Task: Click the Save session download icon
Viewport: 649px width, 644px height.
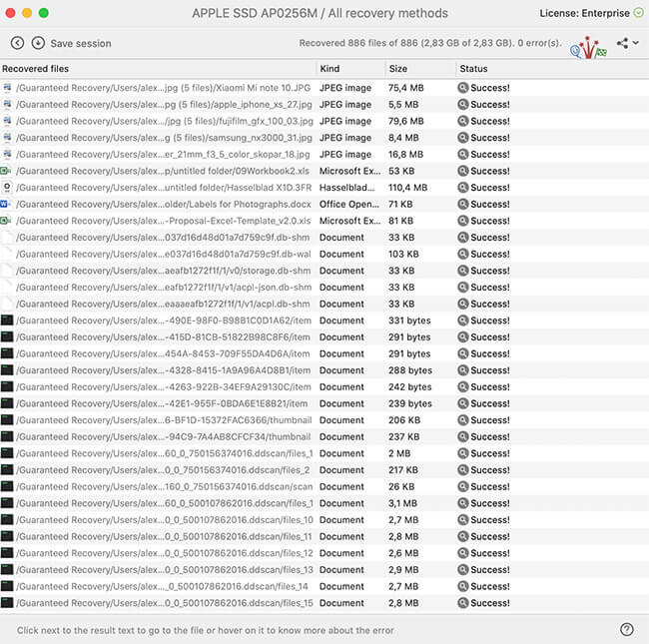Action: point(38,43)
